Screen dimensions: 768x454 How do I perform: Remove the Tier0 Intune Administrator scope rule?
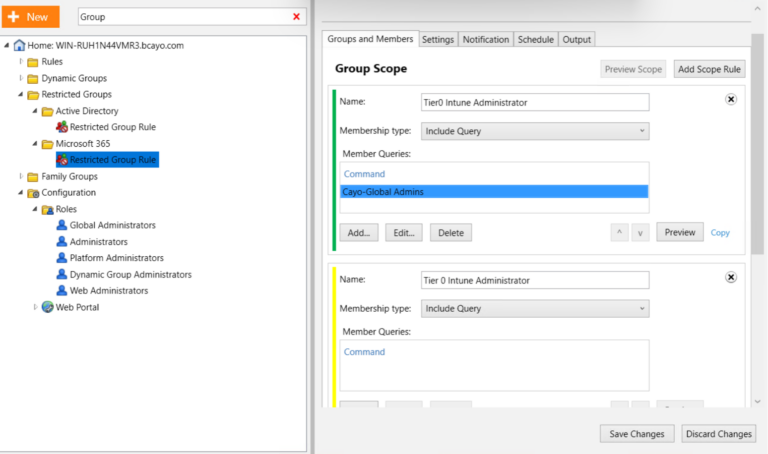click(731, 99)
